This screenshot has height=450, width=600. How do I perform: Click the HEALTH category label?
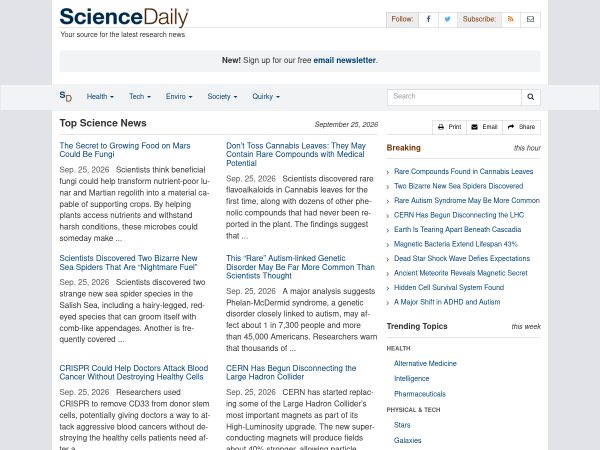coord(398,349)
